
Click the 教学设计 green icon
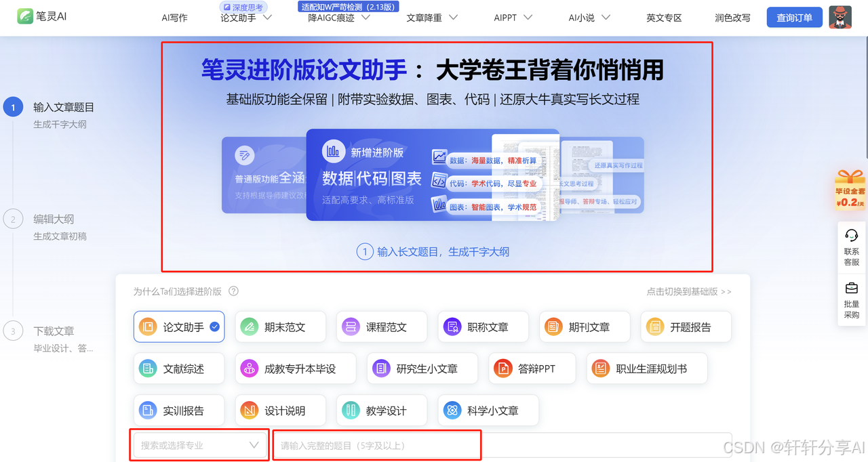point(351,411)
